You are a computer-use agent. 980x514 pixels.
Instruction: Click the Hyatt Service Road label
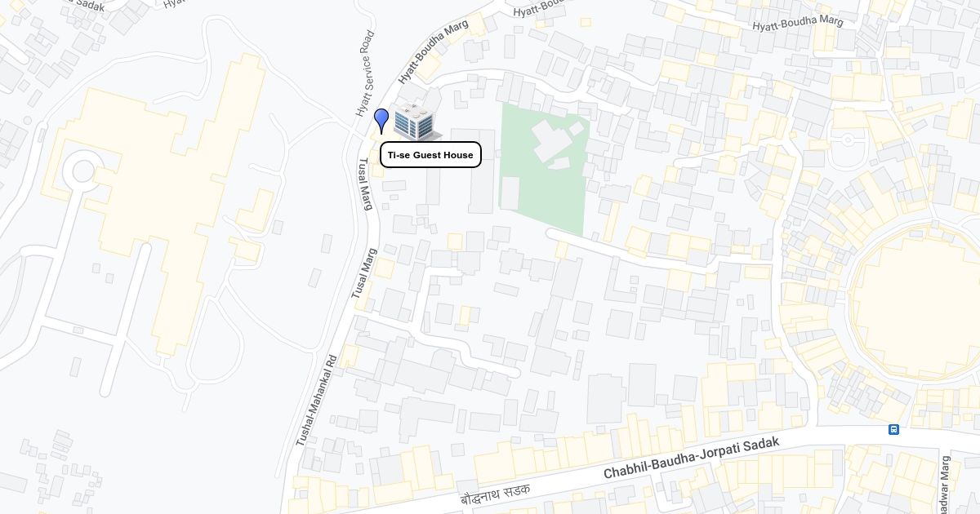pyautogui.click(x=364, y=73)
